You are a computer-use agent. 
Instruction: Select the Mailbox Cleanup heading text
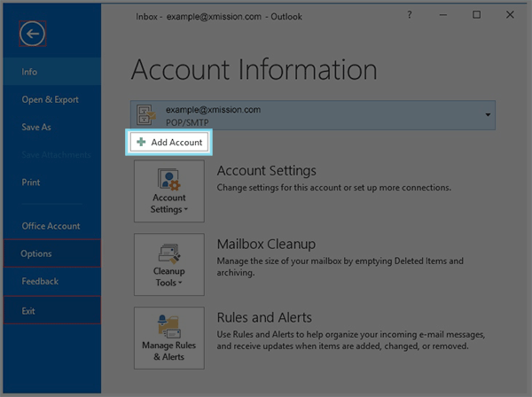(266, 244)
